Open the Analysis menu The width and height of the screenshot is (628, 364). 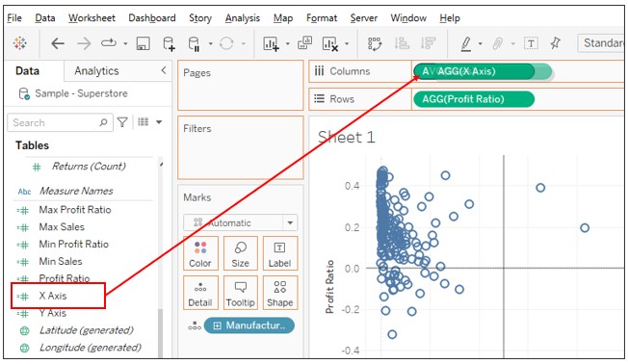(243, 18)
